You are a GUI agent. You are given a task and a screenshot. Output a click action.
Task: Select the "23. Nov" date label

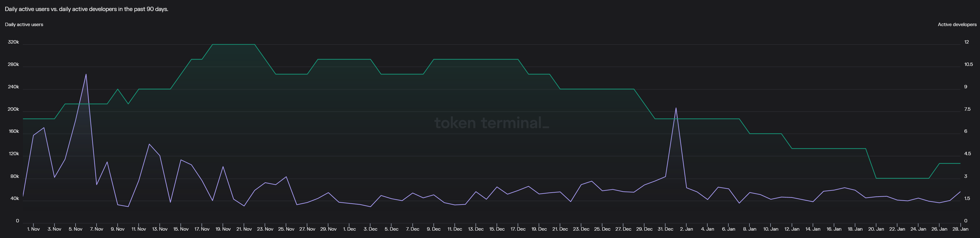tap(265, 229)
